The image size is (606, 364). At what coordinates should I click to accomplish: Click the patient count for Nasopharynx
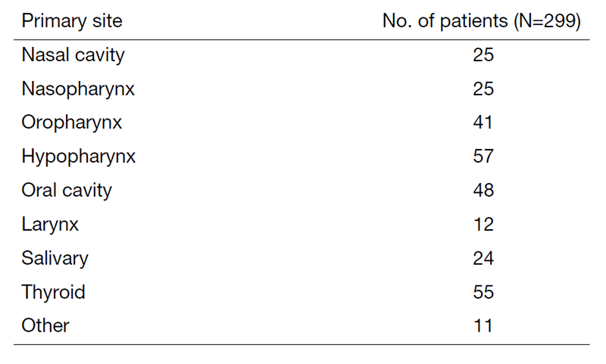tap(483, 89)
